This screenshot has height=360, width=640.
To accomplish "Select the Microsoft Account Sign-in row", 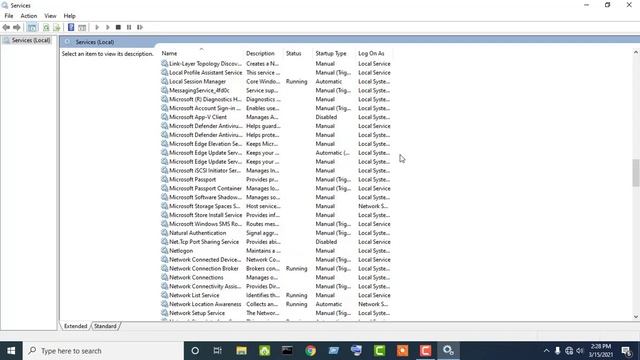I will coord(276,108).
